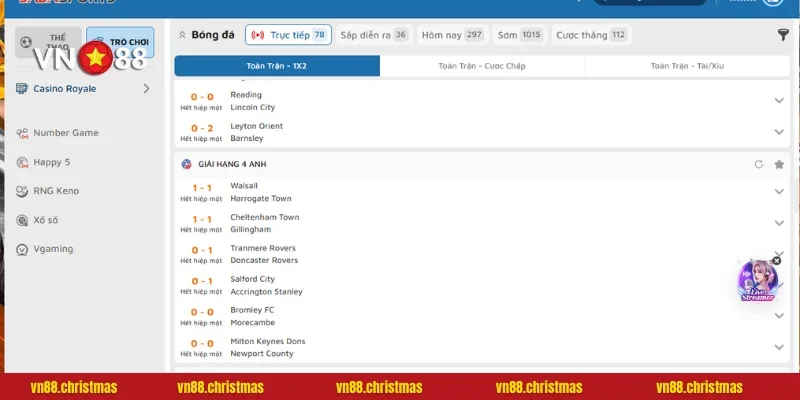Select the Trực tiếp live filter
This screenshot has width=800, height=400.
pyautogui.click(x=288, y=35)
